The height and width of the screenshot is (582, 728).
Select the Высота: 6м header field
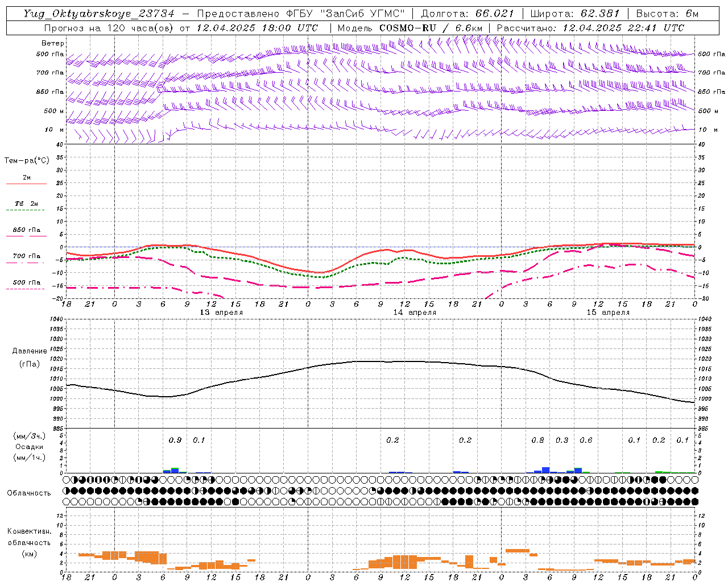pos(667,14)
